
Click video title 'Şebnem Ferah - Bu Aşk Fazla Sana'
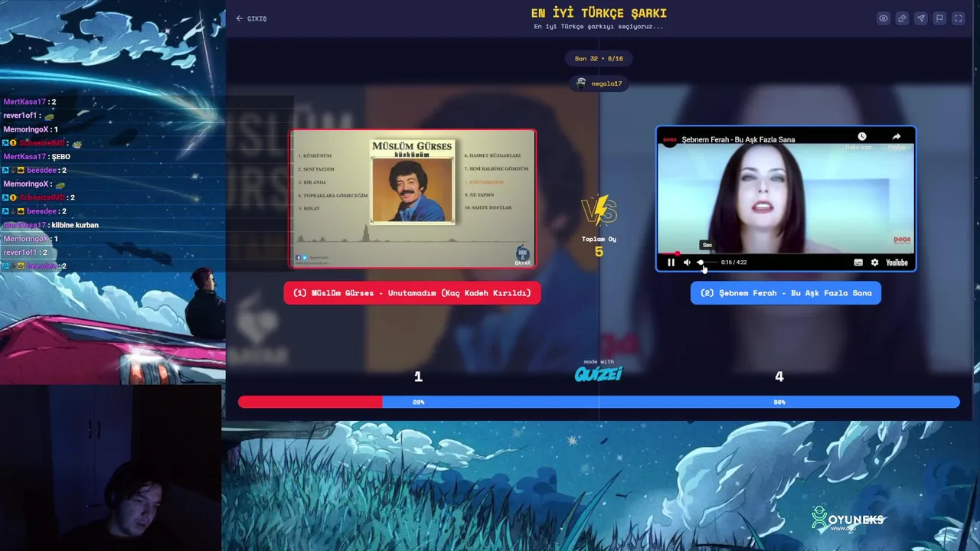(x=738, y=139)
